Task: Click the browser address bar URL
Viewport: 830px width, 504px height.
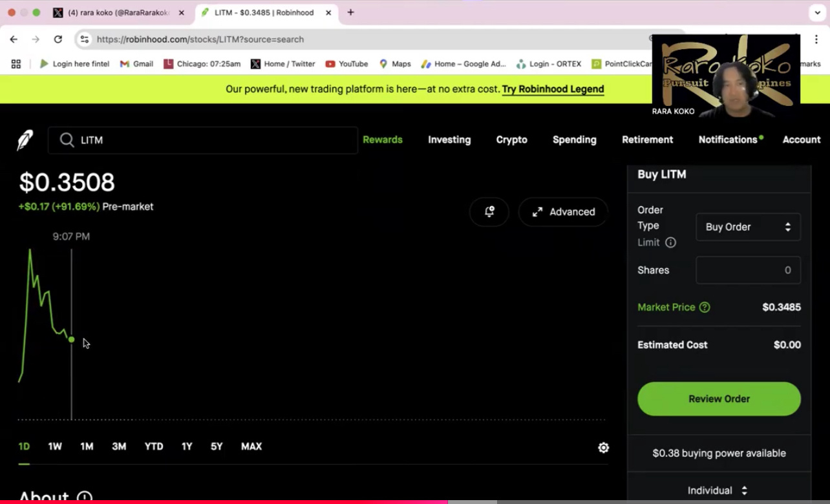Action: 200,39
